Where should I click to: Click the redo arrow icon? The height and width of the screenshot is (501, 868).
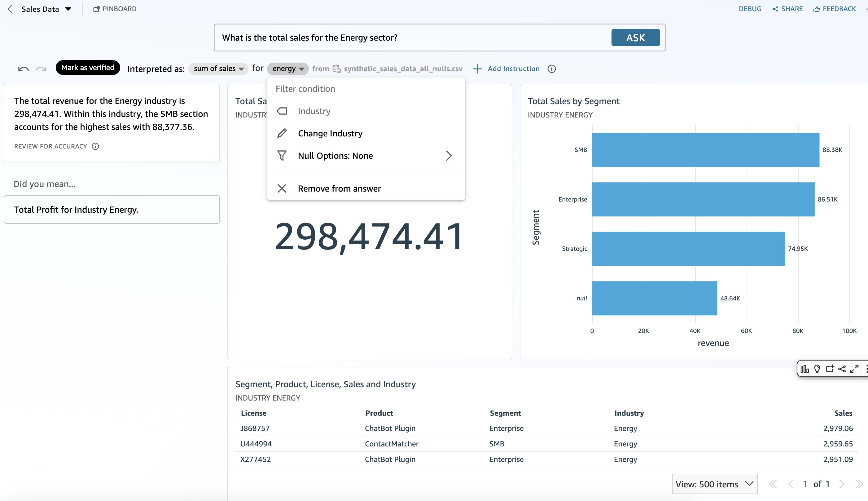click(41, 69)
